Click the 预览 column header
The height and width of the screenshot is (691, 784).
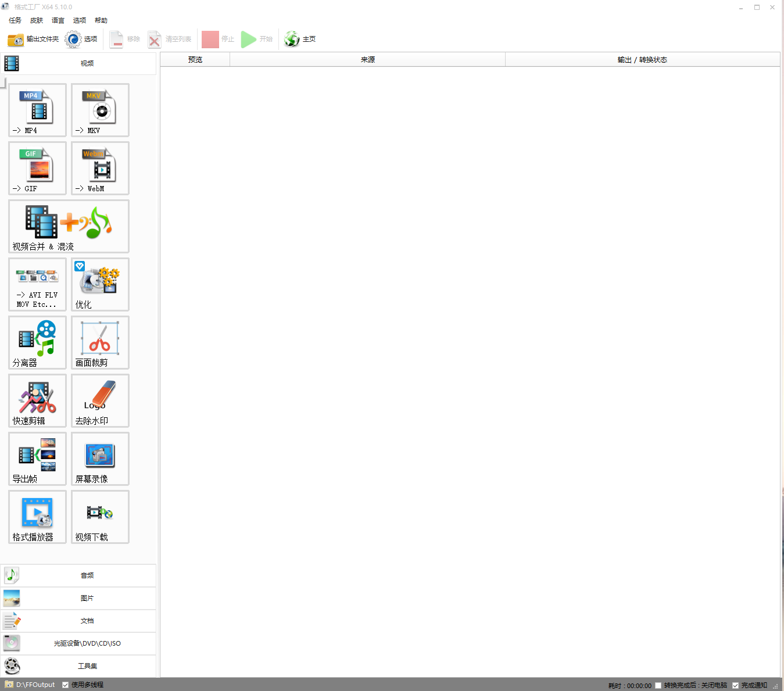tap(195, 60)
